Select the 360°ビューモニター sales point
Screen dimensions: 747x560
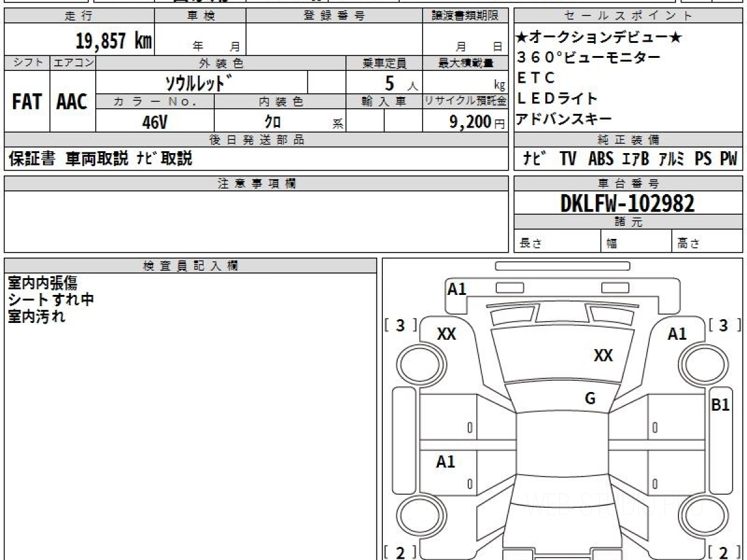point(589,58)
